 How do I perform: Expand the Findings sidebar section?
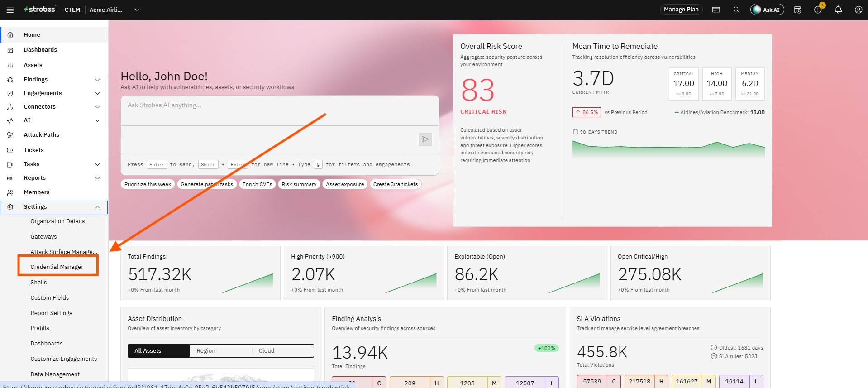[54, 80]
